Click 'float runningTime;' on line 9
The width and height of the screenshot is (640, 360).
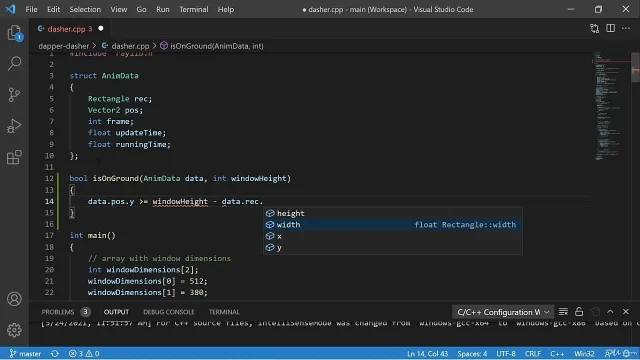point(129,144)
